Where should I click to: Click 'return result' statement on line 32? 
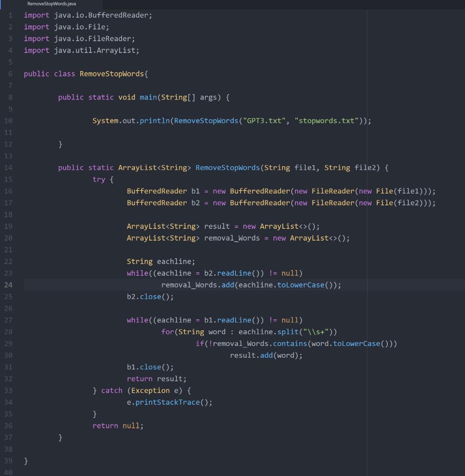point(157,379)
